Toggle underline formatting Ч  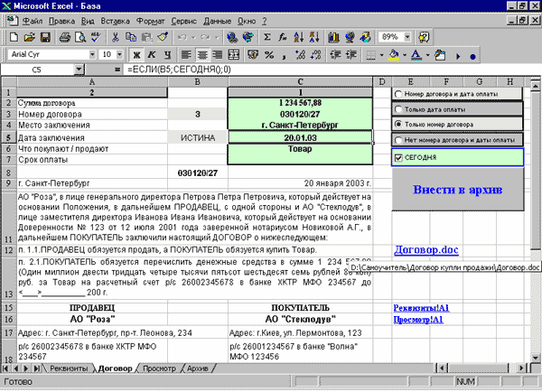(x=167, y=54)
